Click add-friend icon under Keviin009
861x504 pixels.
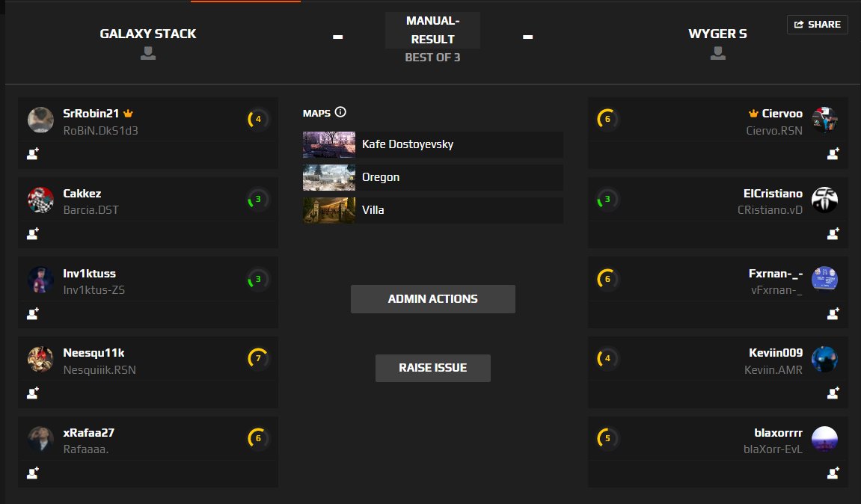tap(833, 393)
